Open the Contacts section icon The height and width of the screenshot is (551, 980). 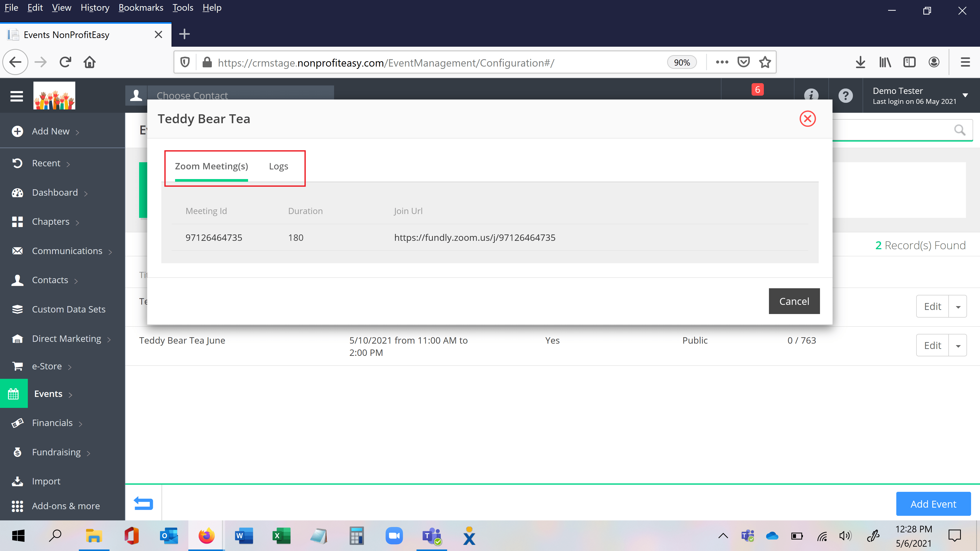click(x=18, y=280)
